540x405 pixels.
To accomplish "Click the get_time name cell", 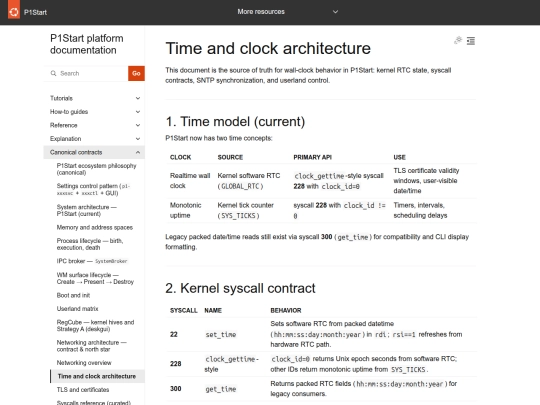I will pos(221,389).
